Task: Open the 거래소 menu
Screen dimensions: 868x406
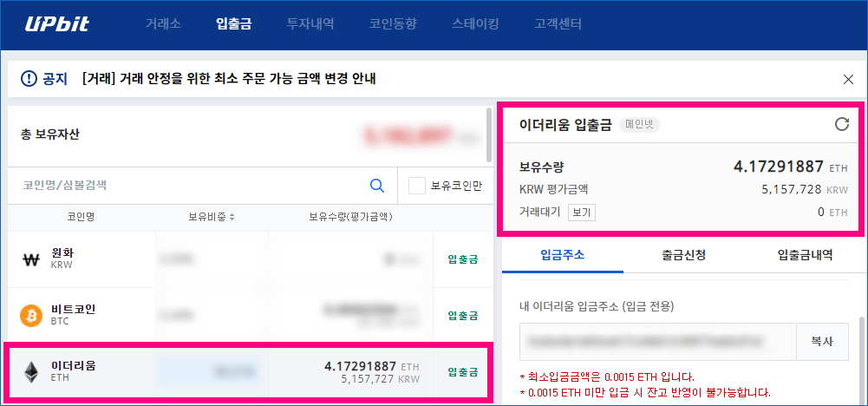Action: click(x=163, y=23)
